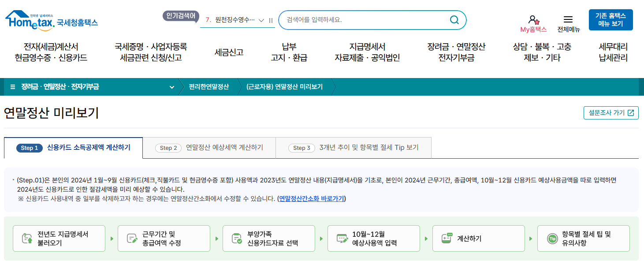This screenshot has height=268, width=644.
Task: Select the 계산하기 calculator icon
Action: tap(447, 238)
